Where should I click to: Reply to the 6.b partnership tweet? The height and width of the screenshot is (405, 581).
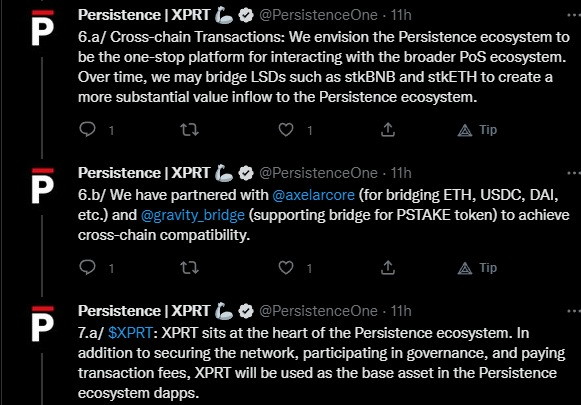coord(87,268)
